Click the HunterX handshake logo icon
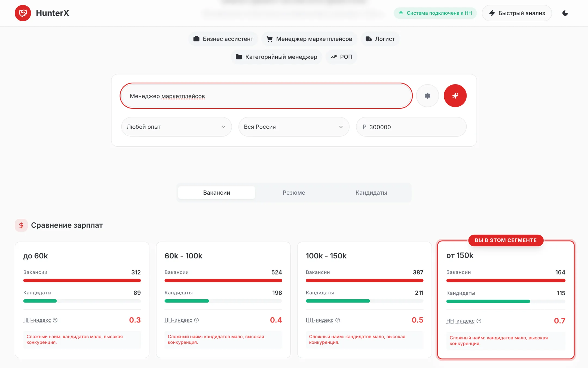 coord(23,13)
